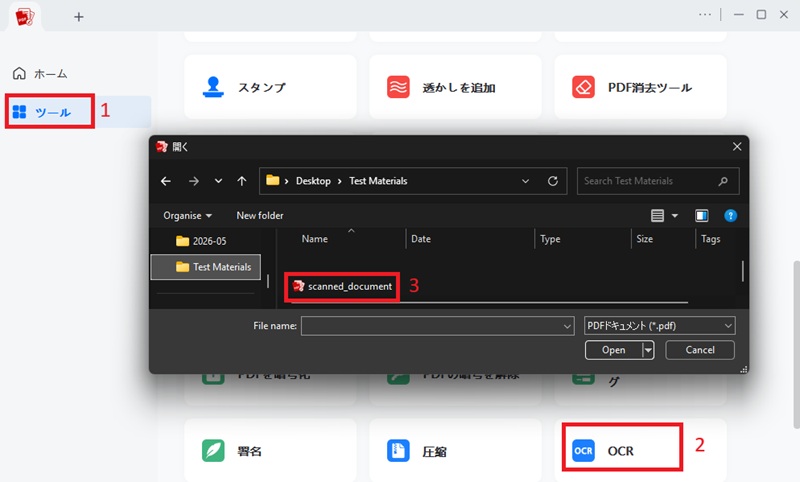Sort files by Name column

[314, 239]
